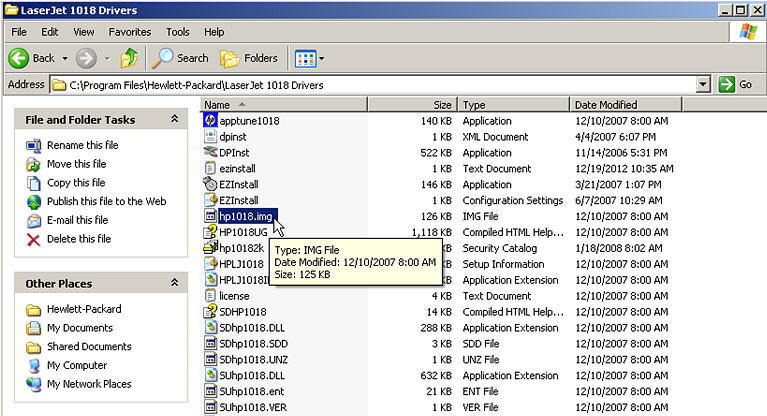Click inside the Address path field
Screen dimensions: 767x416
coord(373,85)
